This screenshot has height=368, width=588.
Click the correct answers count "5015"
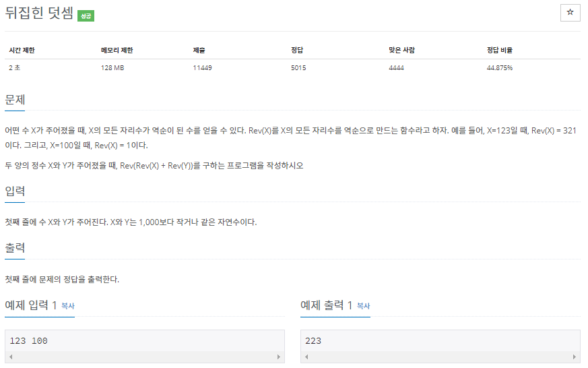[298, 68]
